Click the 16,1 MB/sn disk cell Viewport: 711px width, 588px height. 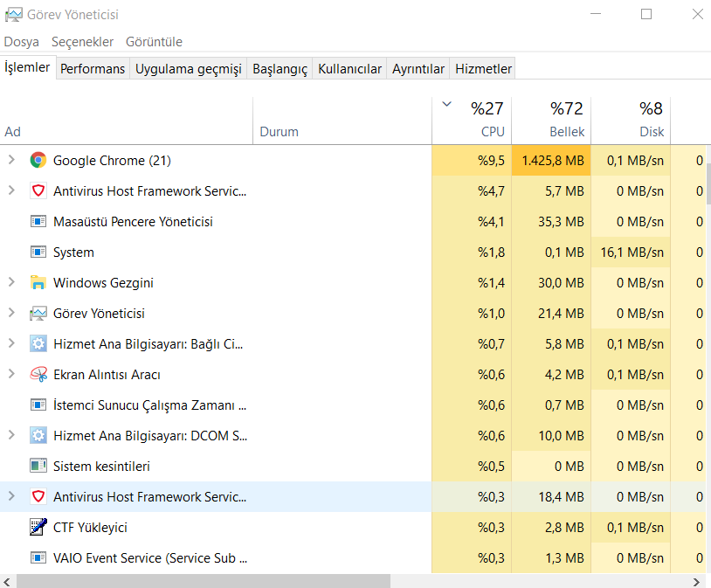coord(631,252)
